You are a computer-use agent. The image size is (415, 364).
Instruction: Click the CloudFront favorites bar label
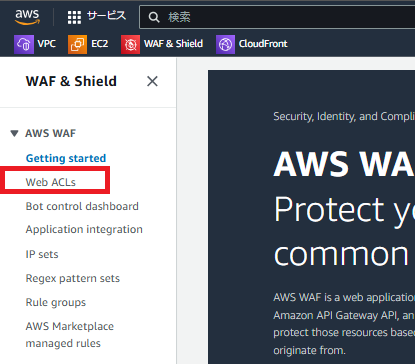263,44
